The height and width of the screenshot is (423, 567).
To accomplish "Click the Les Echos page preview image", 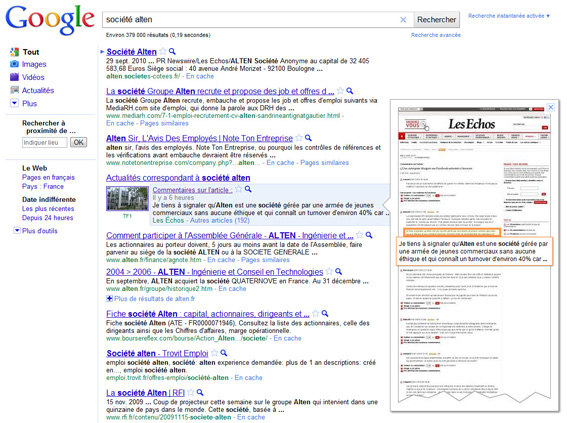I will (x=474, y=255).
